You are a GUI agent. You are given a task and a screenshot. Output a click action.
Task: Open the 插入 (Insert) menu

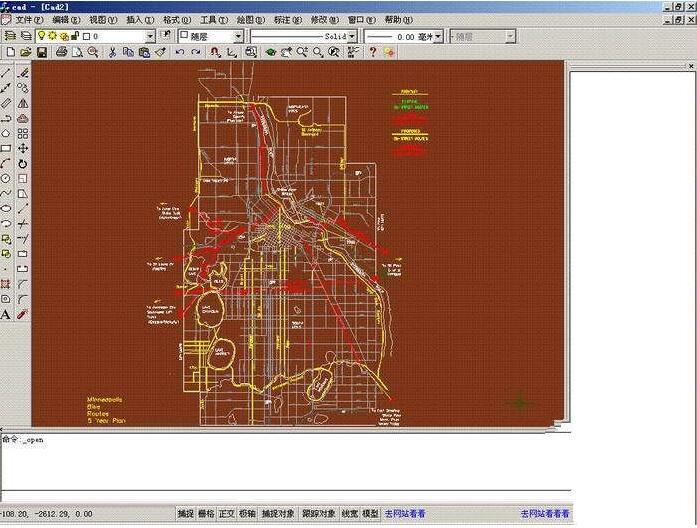pos(140,20)
